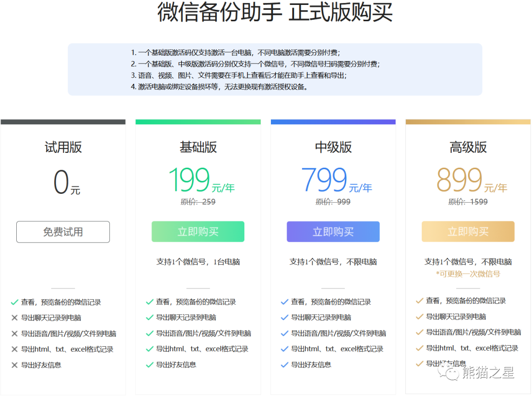Click blue checkmark for 导出好友信息 in 中级版
The height and width of the screenshot is (396, 532).
pos(284,365)
